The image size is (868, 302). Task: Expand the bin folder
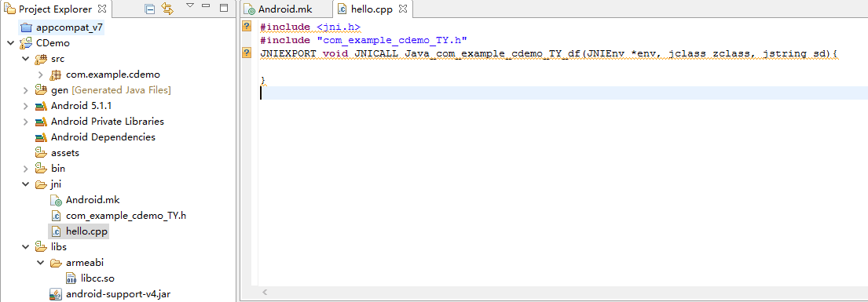coord(25,168)
